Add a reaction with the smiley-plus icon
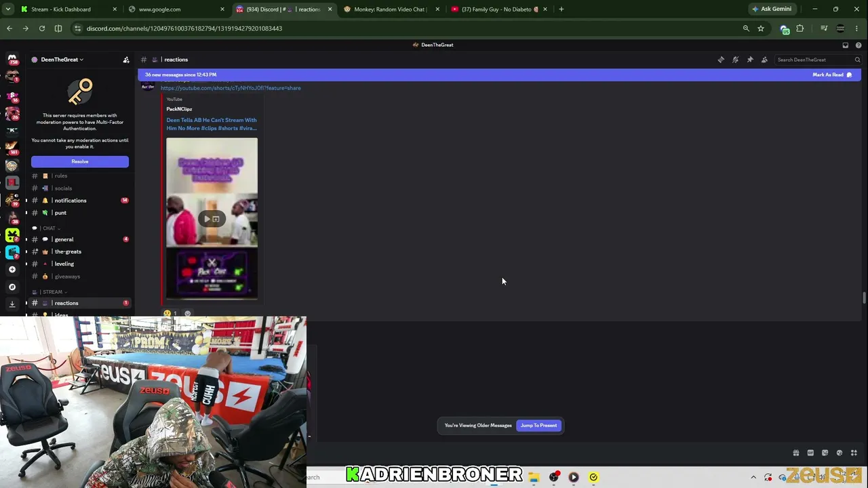This screenshot has width=868, height=488. coord(188,313)
